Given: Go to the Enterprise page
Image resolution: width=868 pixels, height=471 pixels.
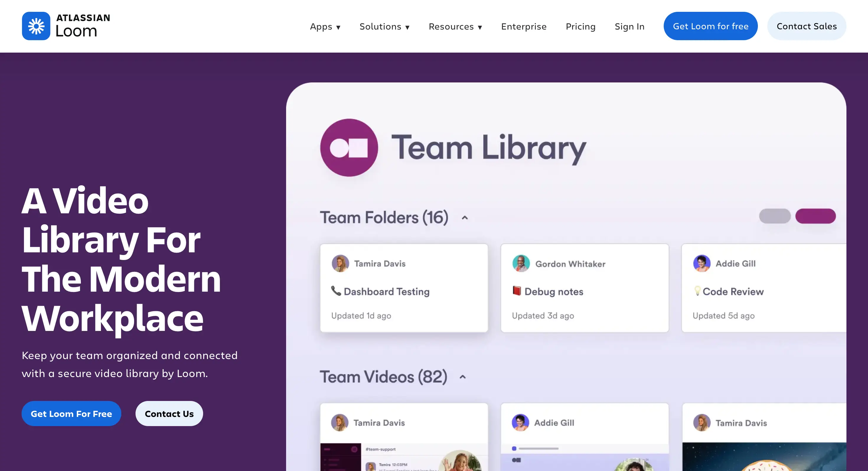Looking at the screenshot, I should (524, 26).
